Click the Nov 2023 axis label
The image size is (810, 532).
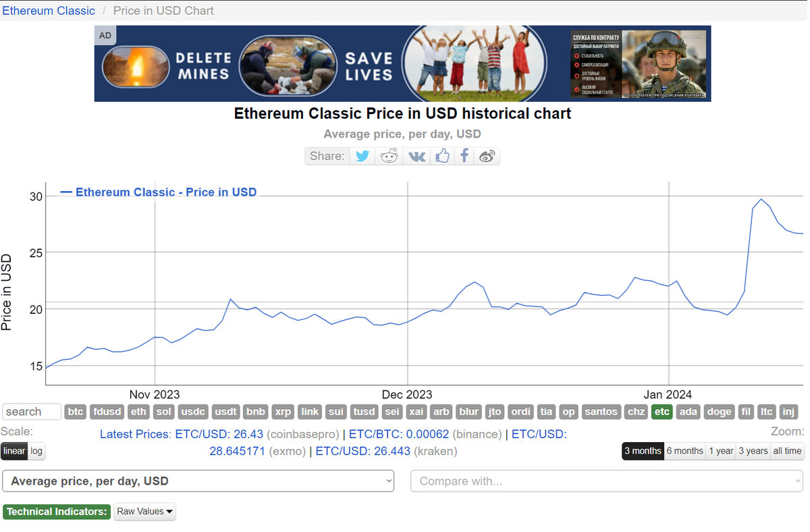pyautogui.click(x=155, y=394)
